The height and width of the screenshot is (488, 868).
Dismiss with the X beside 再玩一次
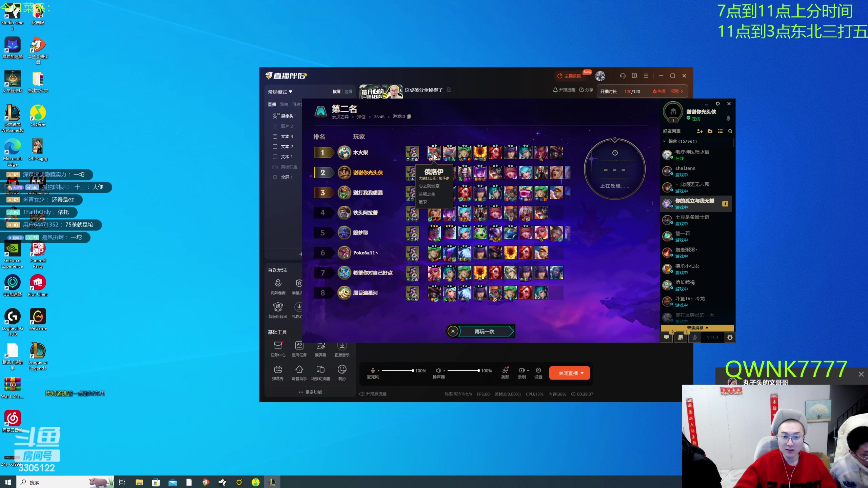[453, 331]
